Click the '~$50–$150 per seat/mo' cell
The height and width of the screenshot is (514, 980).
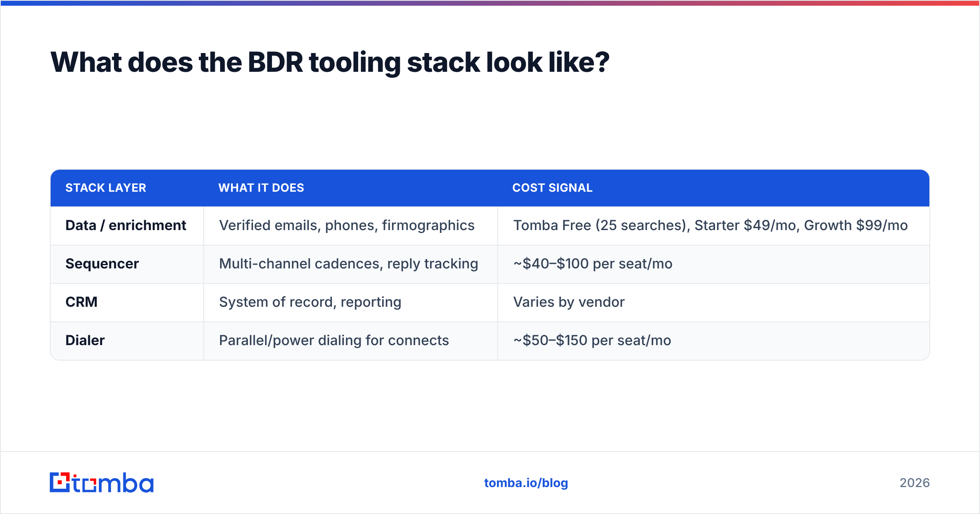[714, 341]
